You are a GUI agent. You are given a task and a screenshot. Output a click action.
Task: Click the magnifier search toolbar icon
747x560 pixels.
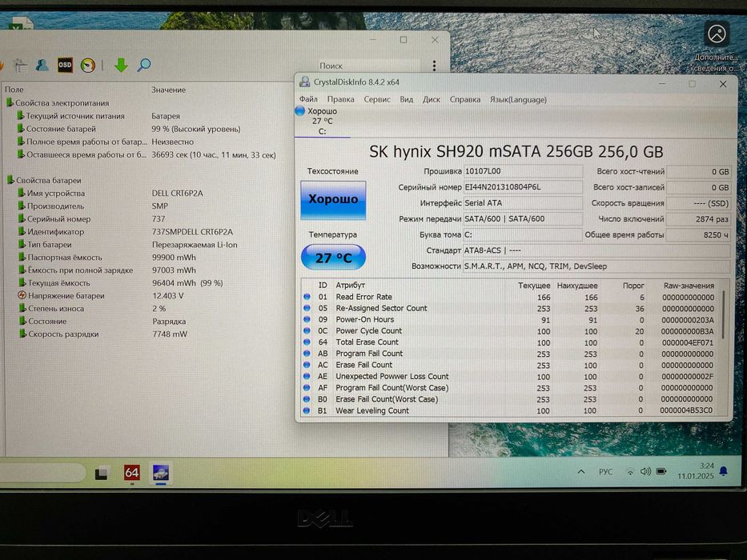pos(144,65)
